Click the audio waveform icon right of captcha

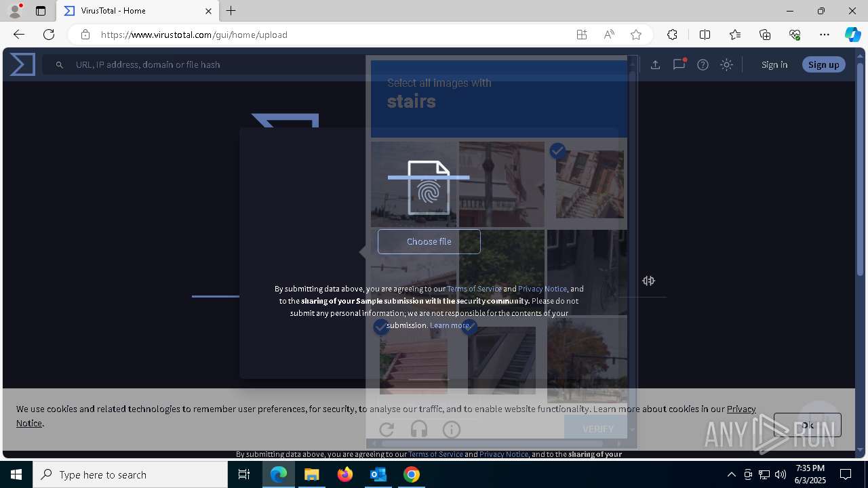coord(648,281)
